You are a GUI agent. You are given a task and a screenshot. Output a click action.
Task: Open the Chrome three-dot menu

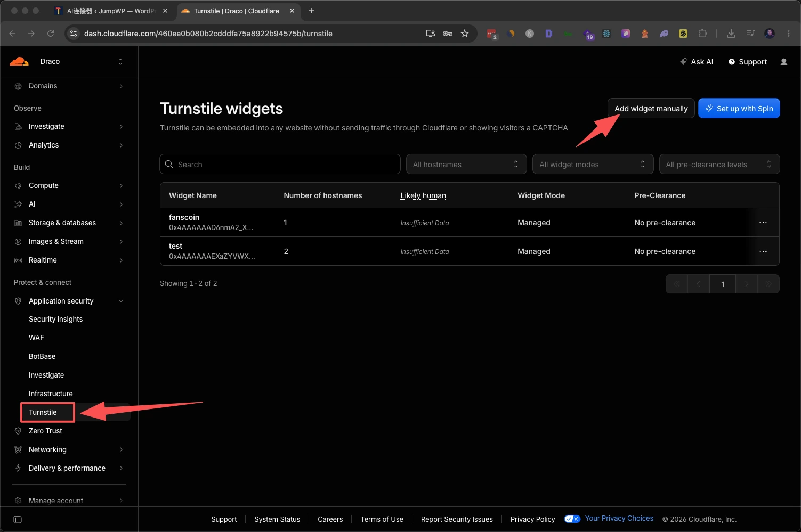(789, 34)
